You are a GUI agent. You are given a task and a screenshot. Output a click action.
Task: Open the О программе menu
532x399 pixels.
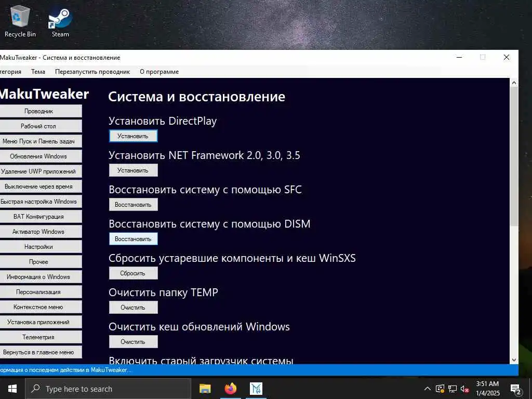[159, 72]
